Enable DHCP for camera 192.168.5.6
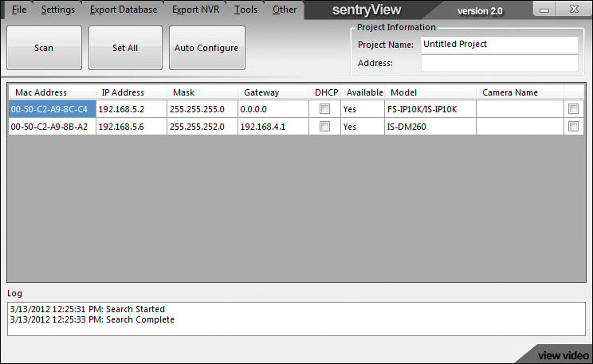 (x=324, y=127)
